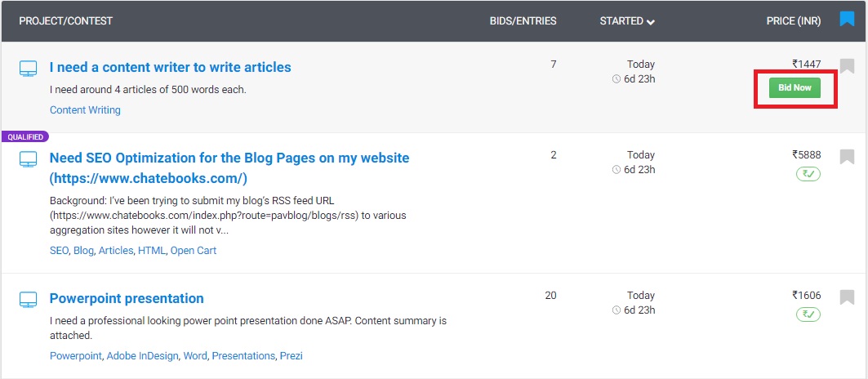
Task: Select the Presentations skill tag
Action: pyautogui.click(x=243, y=356)
